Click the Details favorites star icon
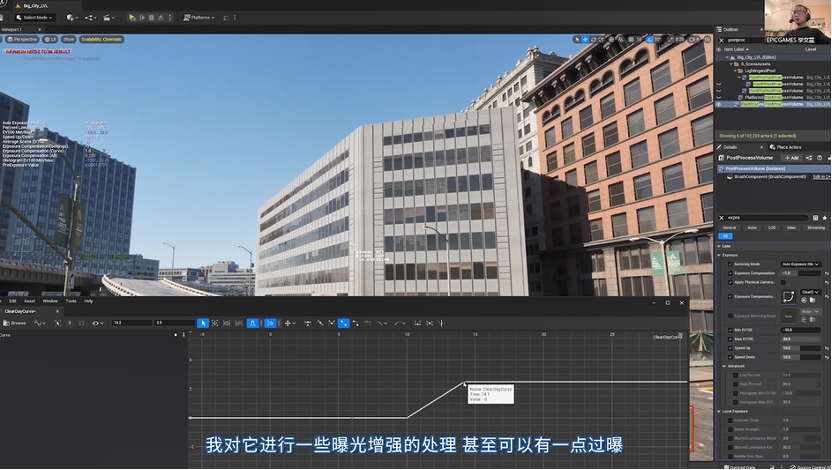 coord(825,217)
